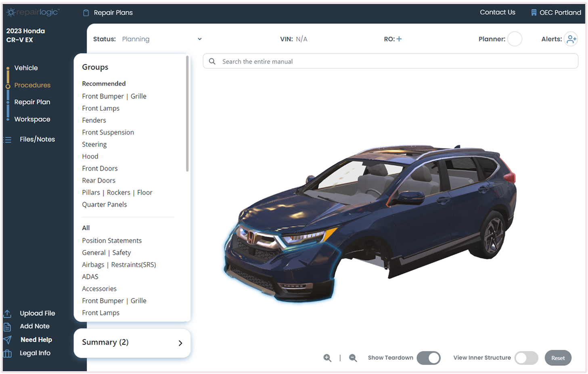Click the OEC Portland building icon
The width and height of the screenshot is (588, 374).
[x=534, y=13]
